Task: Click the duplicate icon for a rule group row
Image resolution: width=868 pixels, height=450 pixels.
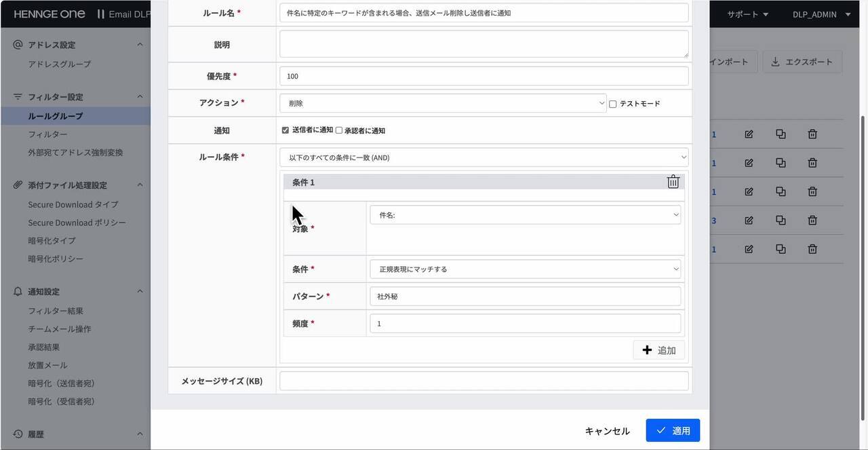Action: point(780,134)
